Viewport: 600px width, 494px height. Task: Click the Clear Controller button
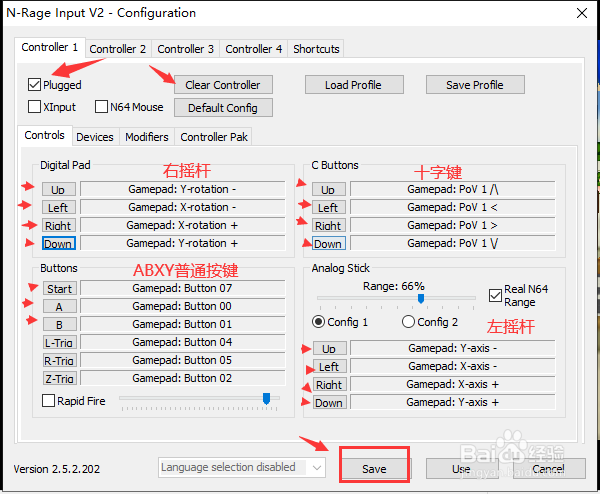pyautogui.click(x=223, y=85)
